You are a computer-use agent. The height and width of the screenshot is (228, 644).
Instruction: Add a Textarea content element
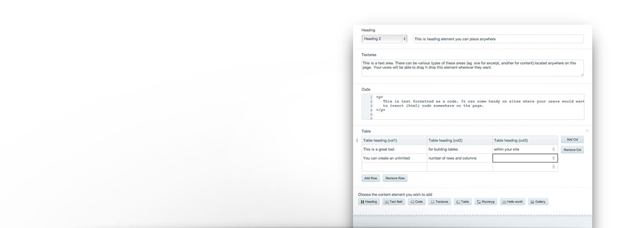pyautogui.click(x=439, y=202)
